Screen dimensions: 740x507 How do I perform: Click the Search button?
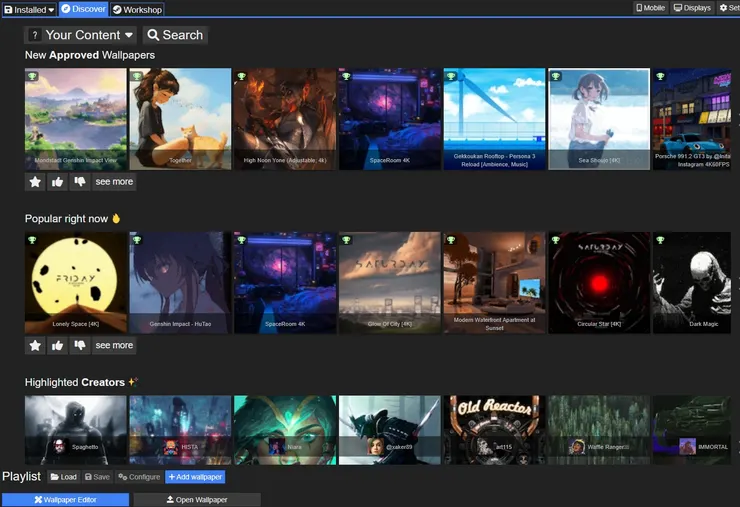click(x=175, y=35)
